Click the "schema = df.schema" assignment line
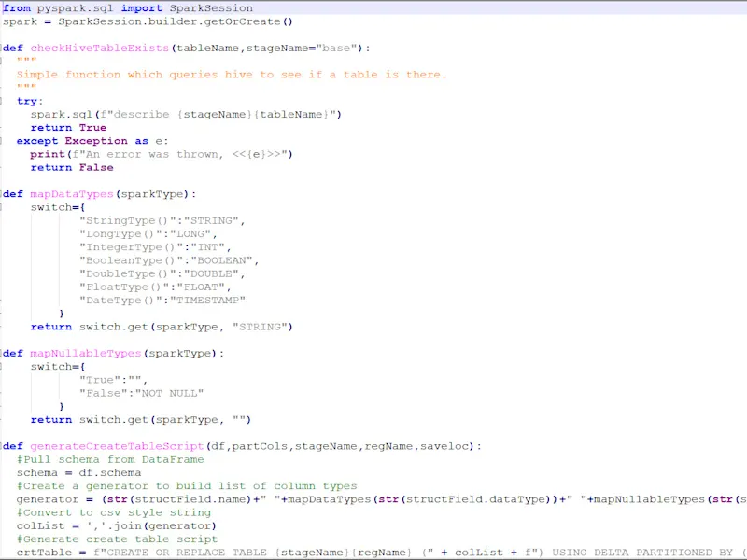This screenshot has width=747, height=560. [x=78, y=473]
